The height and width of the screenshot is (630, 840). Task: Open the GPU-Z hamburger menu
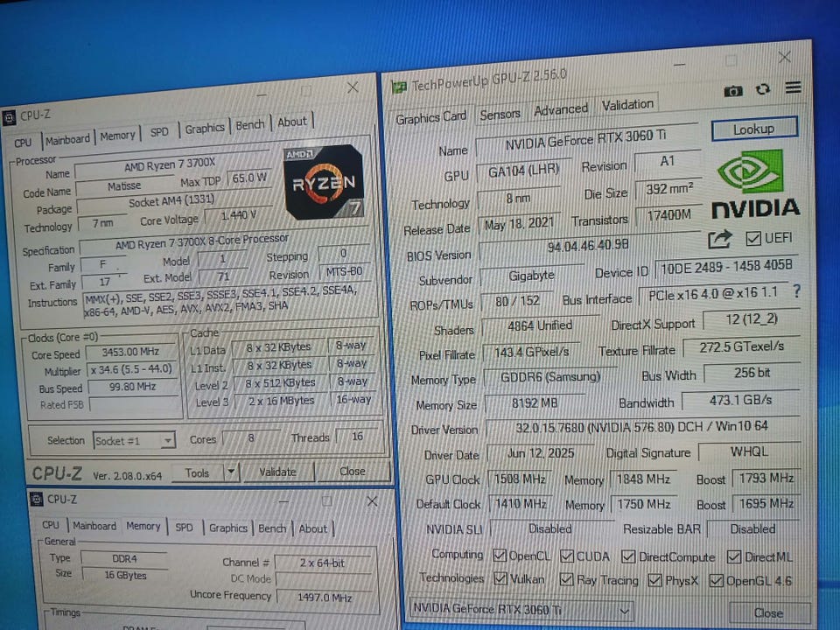[x=794, y=87]
